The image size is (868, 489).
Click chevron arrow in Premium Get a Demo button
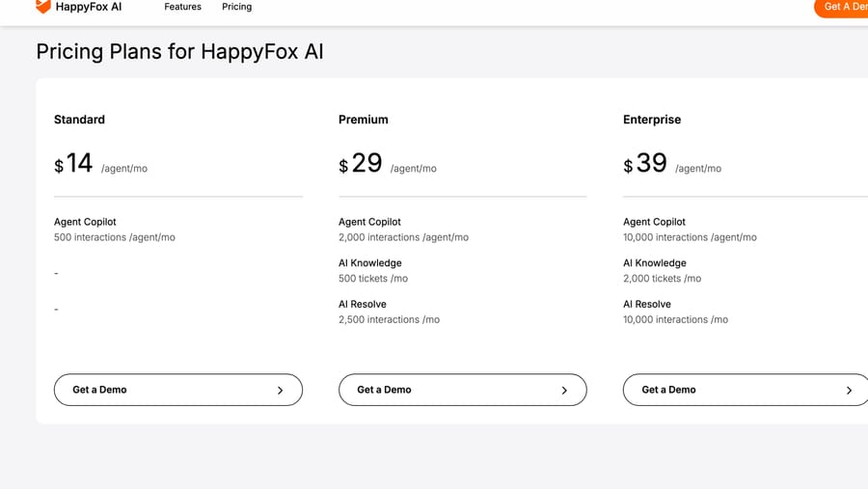point(564,391)
